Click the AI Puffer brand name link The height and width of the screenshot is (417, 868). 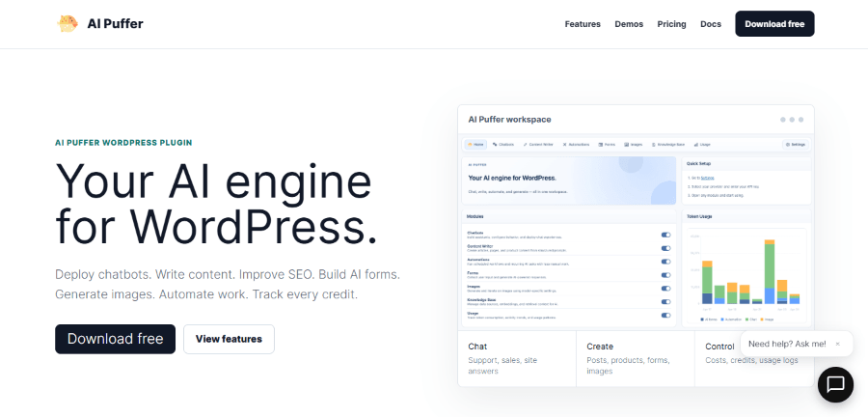(x=115, y=24)
